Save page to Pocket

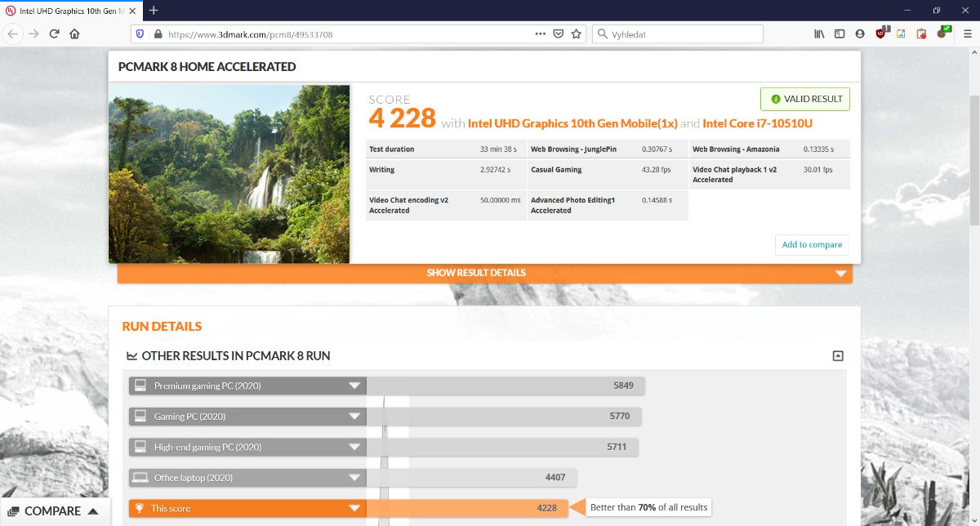click(559, 34)
